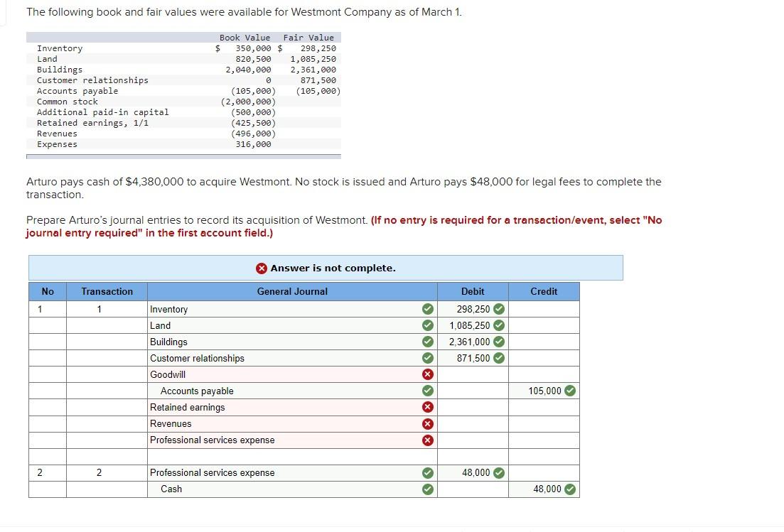Click Expenses book value 316,000
Image resolution: width=784 pixels, height=532 pixels.
(253, 144)
